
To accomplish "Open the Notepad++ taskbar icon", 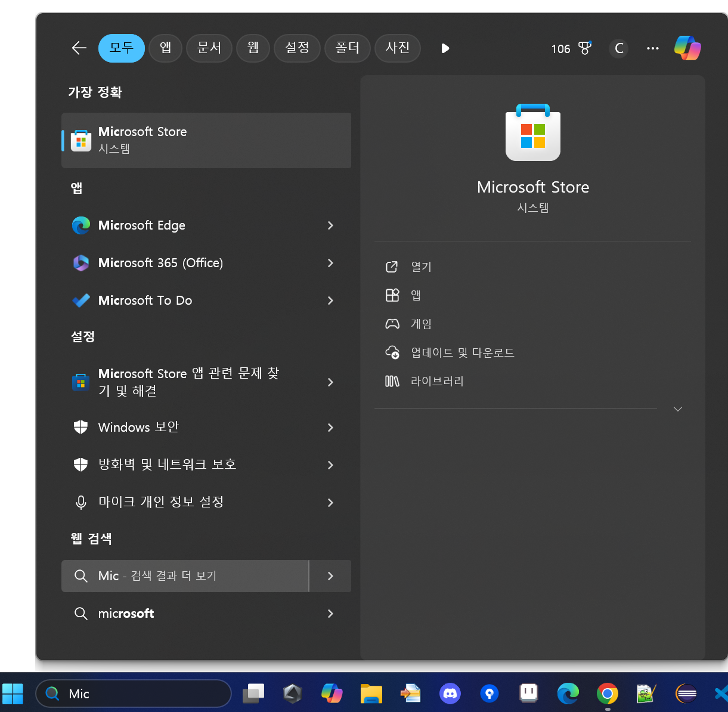I will click(646, 694).
